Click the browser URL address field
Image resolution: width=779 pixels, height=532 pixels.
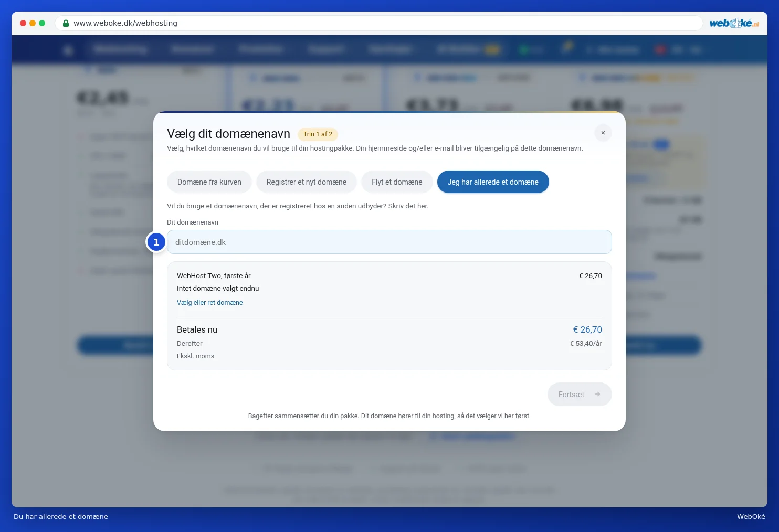379,23
